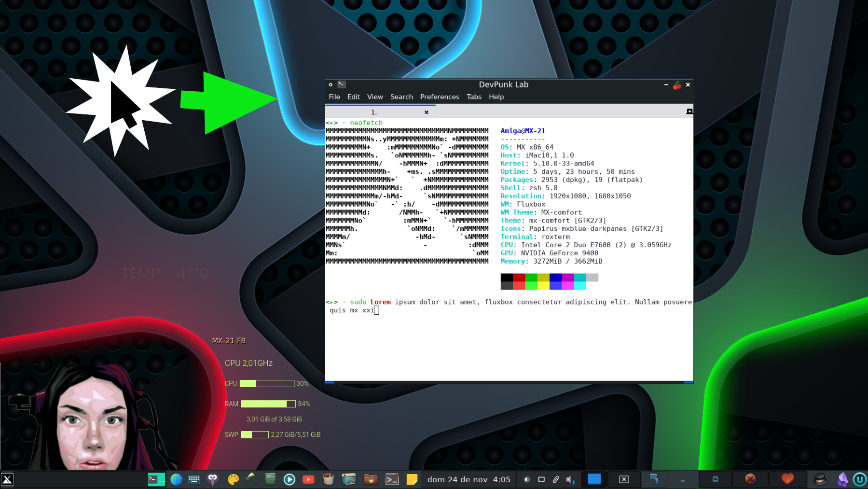
Task: Click the small dash minimize-all taskbar button
Action: point(683,480)
